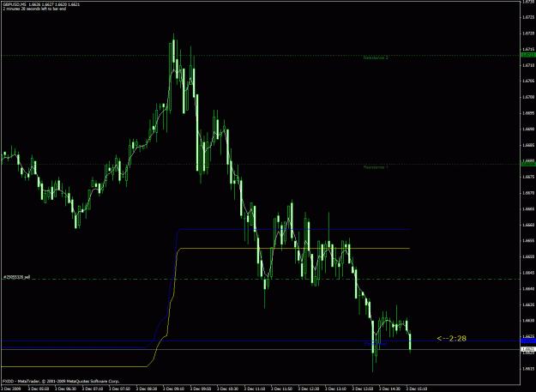This screenshot has width=536, height=392.
Task: Click the 1.6690 price scale label
Action: click(528, 130)
